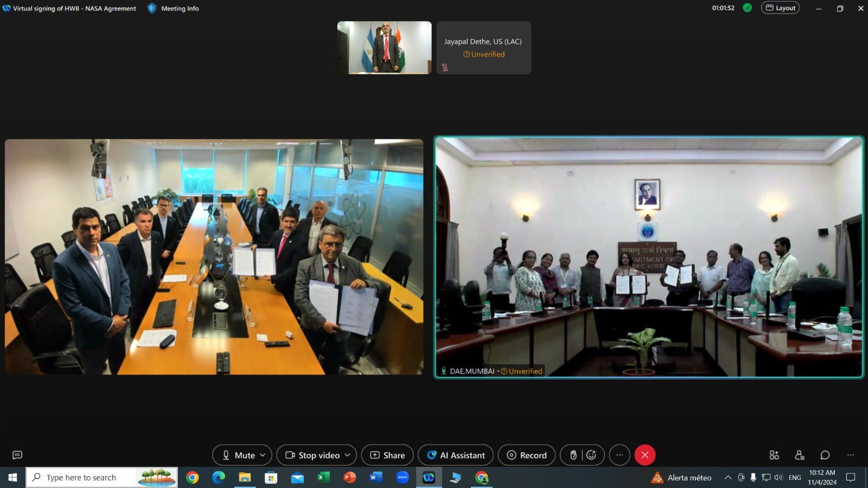
Task: Open Meeting Info at the top
Action: [x=174, y=8]
